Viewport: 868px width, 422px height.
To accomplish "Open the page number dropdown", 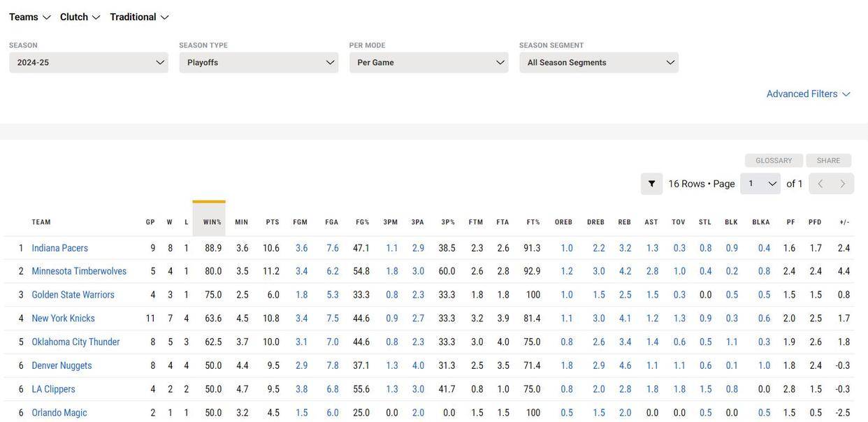I will (x=760, y=184).
